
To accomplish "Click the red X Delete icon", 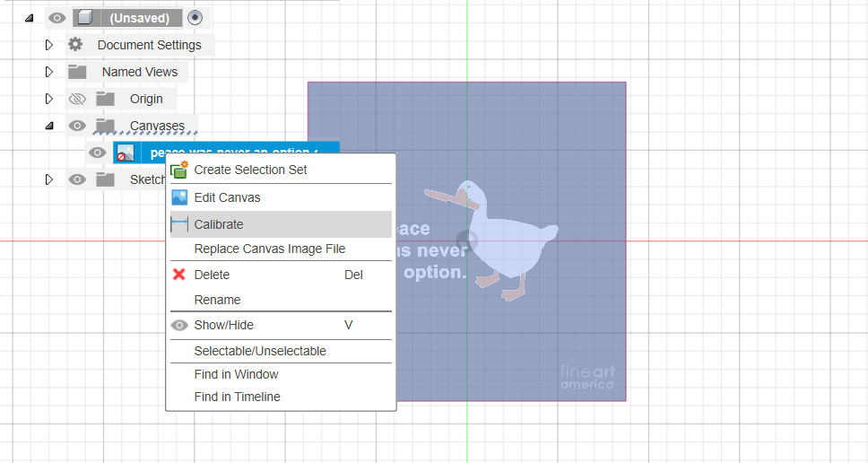I will click(178, 275).
